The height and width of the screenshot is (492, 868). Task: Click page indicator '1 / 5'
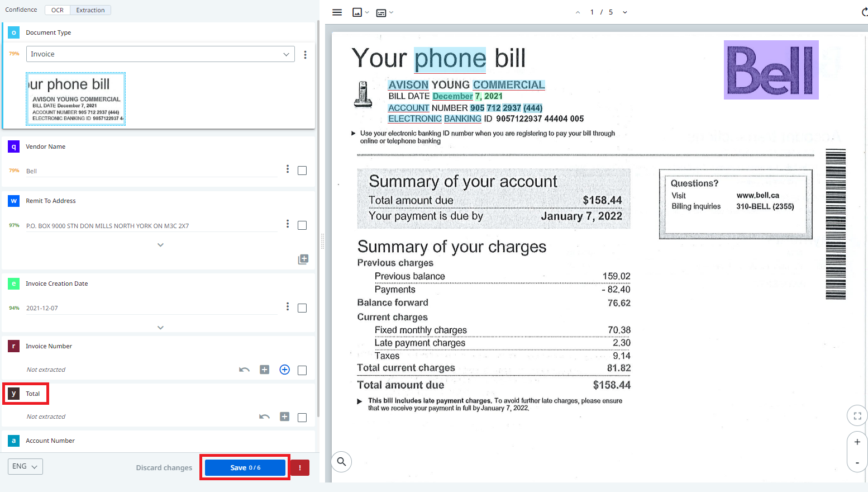pos(602,12)
